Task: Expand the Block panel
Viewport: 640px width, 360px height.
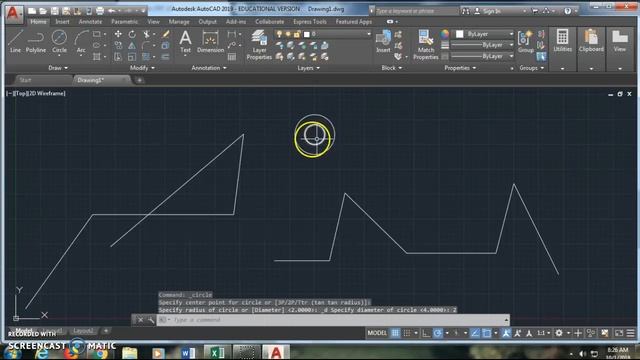Action: coord(391,68)
